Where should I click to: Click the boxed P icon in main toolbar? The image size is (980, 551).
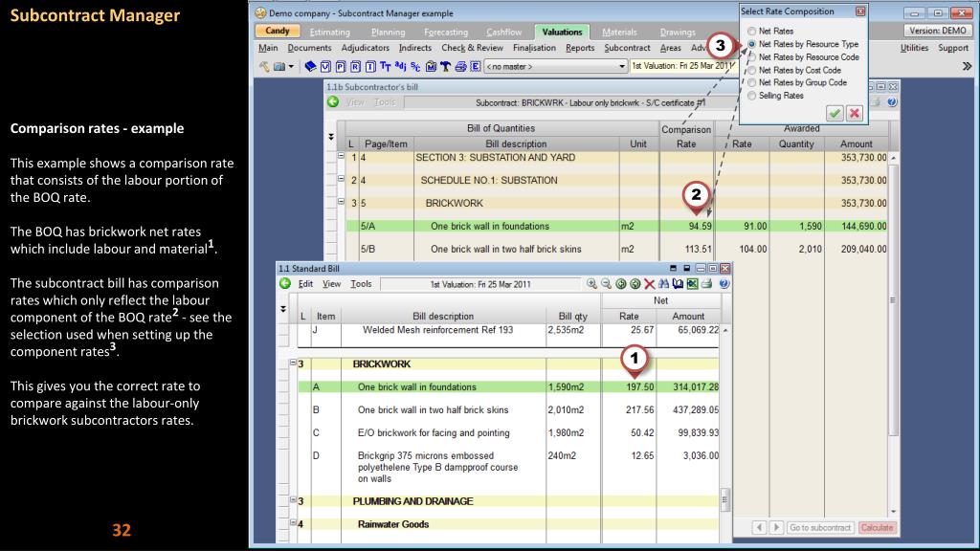click(341, 66)
